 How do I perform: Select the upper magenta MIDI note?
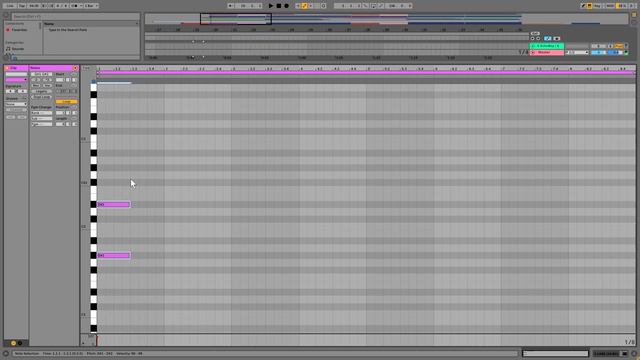[114, 204]
